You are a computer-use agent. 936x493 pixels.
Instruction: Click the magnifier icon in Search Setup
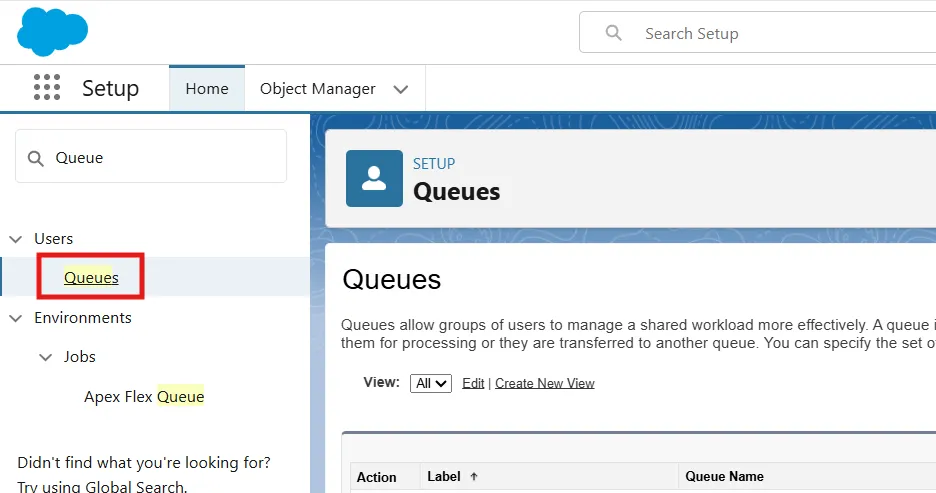pyautogui.click(x=614, y=33)
